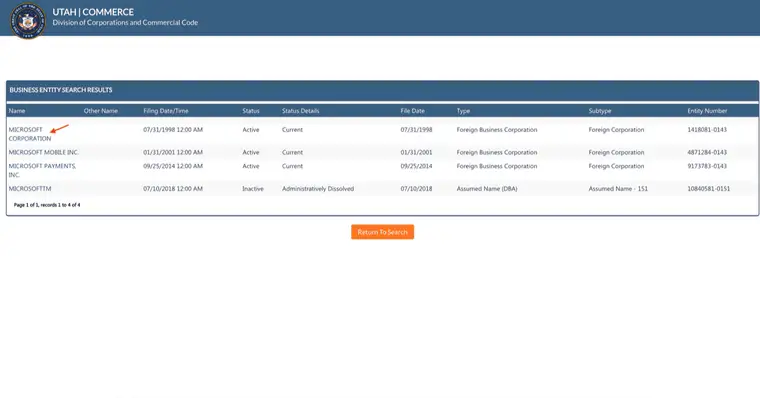Image resolution: width=760 pixels, height=398 pixels.
Task: Click the File Date column header
Action: (x=412, y=111)
